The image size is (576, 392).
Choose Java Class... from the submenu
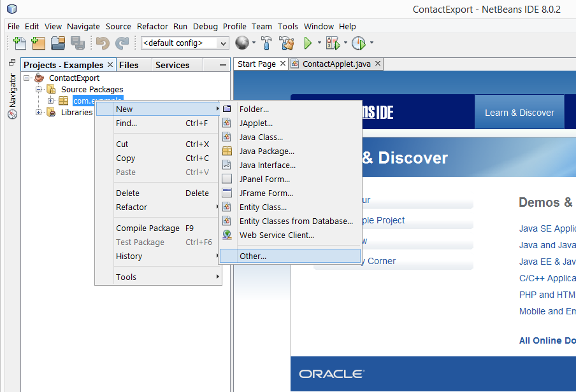[261, 137]
